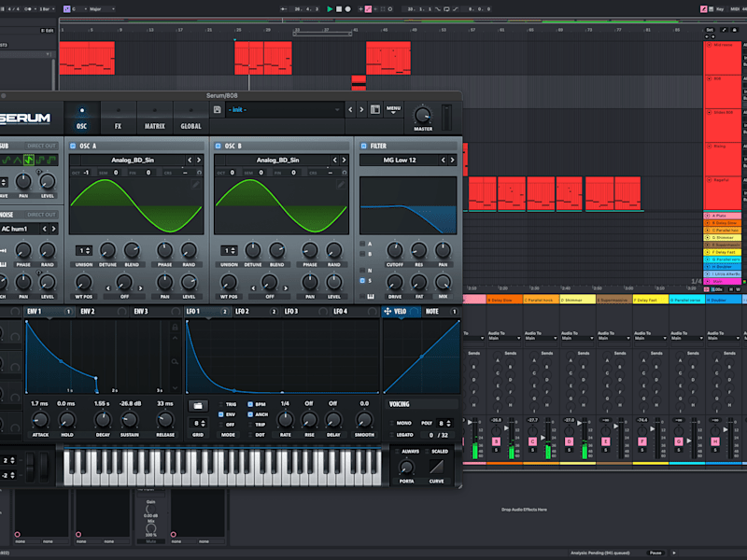Click the filter CUTOFF knob
This screenshot has height=560, width=747.
[x=394, y=249]
